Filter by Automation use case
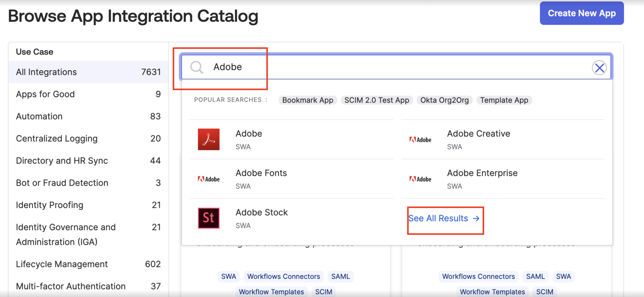This screenshot has height=297, width=644. [88, 116]
